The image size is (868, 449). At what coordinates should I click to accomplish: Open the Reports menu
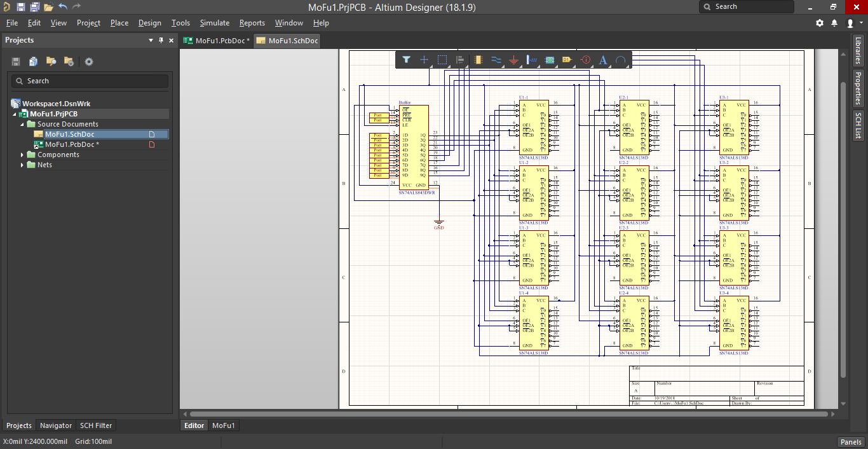[x=252, y=23]
